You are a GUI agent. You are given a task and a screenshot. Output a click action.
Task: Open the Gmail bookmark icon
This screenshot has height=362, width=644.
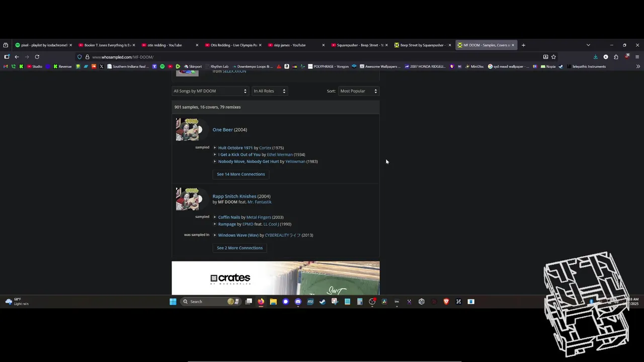tap(6, 66)
